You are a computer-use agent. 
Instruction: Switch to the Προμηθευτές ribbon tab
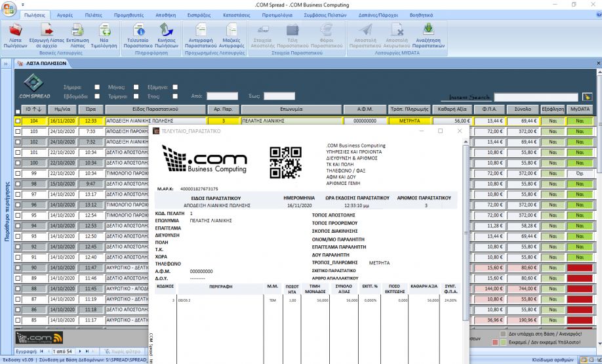(129, 15)
